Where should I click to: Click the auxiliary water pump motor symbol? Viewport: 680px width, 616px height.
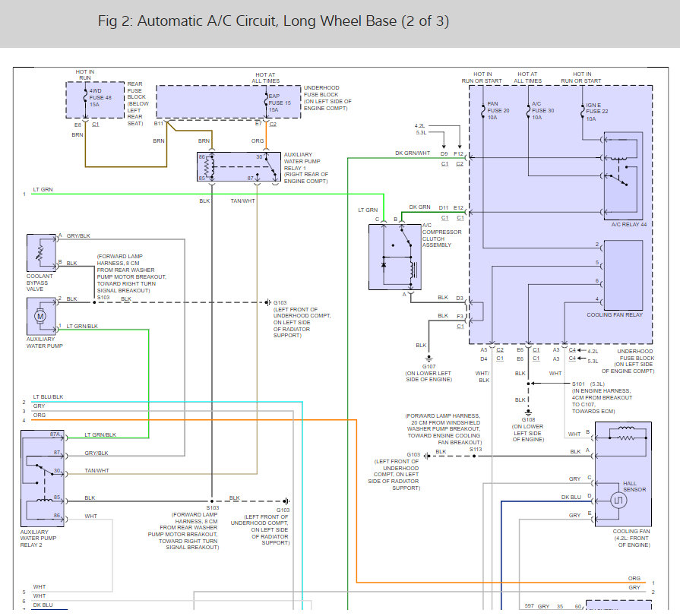pyautogui.click(x=40, y=317)
